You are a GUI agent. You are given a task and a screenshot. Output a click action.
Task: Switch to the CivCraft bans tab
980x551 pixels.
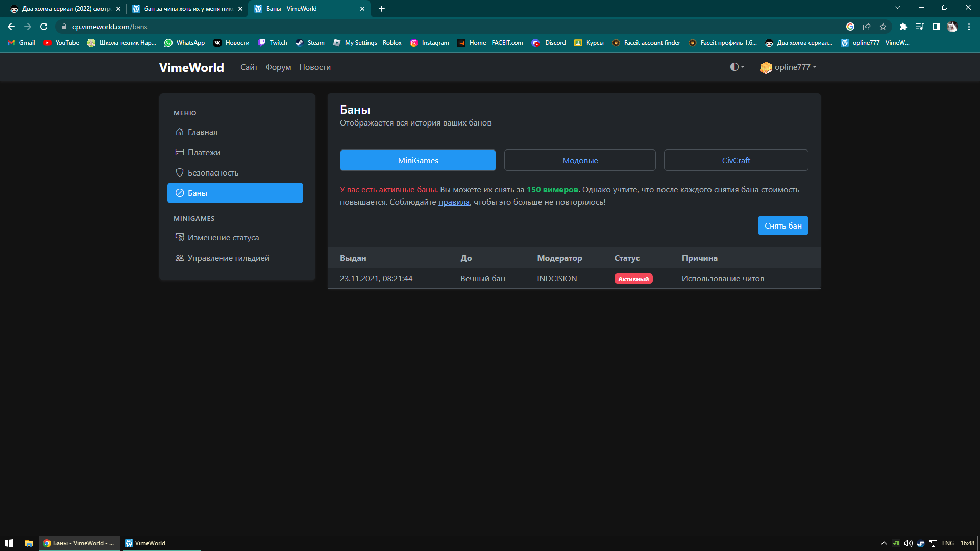[736, 160]
